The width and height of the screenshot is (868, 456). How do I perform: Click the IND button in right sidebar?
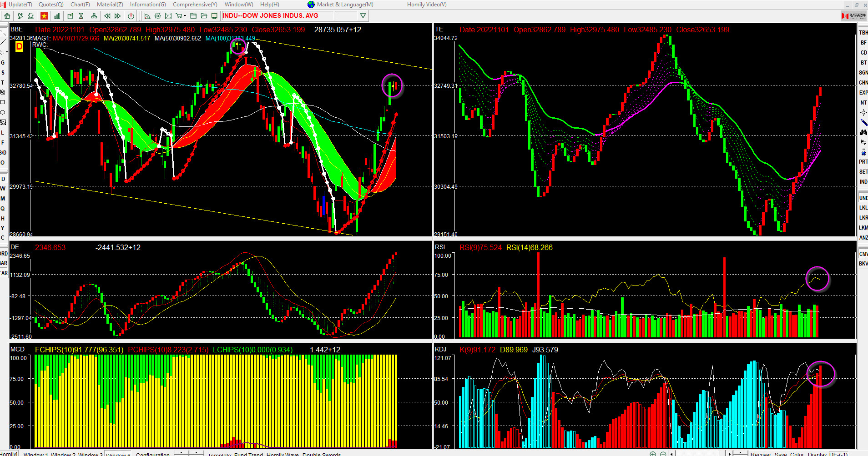863,182
